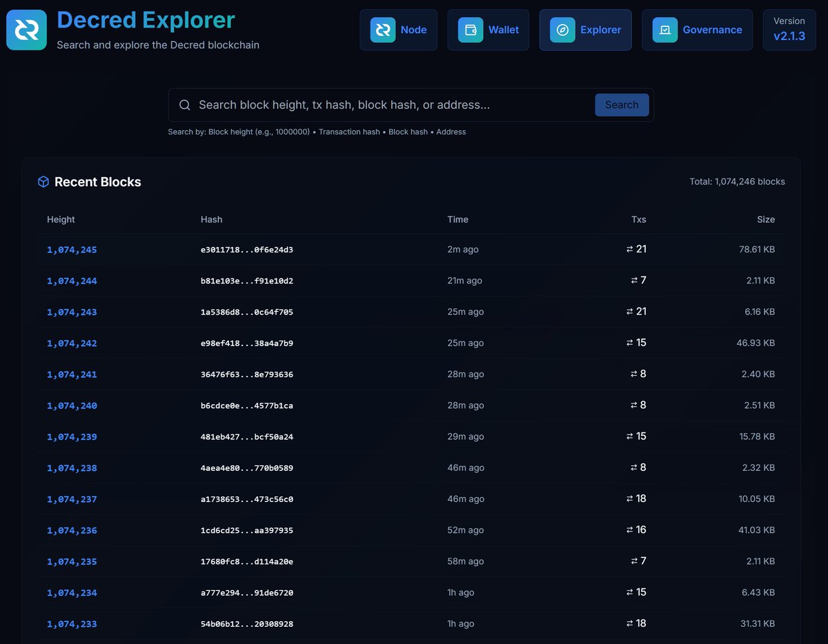828x644 pixels.
Task: Click the Total: 1,074,246 blocks text
Action: pos(737,182)
